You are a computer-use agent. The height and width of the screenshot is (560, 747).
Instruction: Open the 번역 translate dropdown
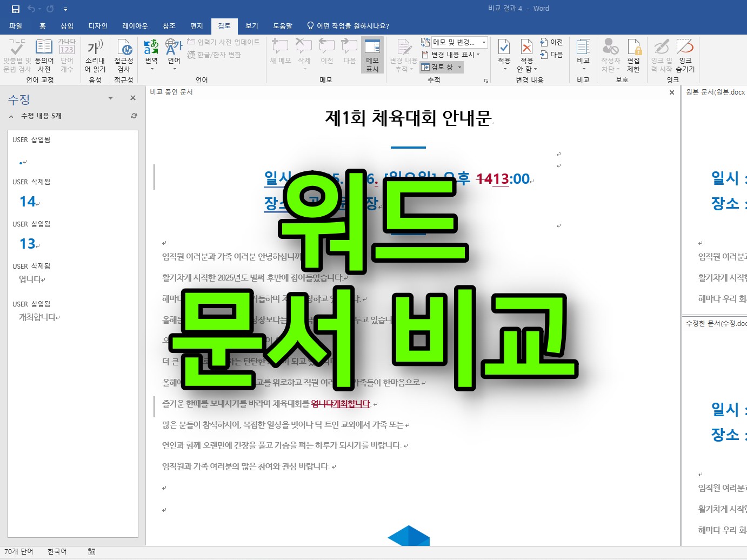pyautogui.click(x=151, y=54)
